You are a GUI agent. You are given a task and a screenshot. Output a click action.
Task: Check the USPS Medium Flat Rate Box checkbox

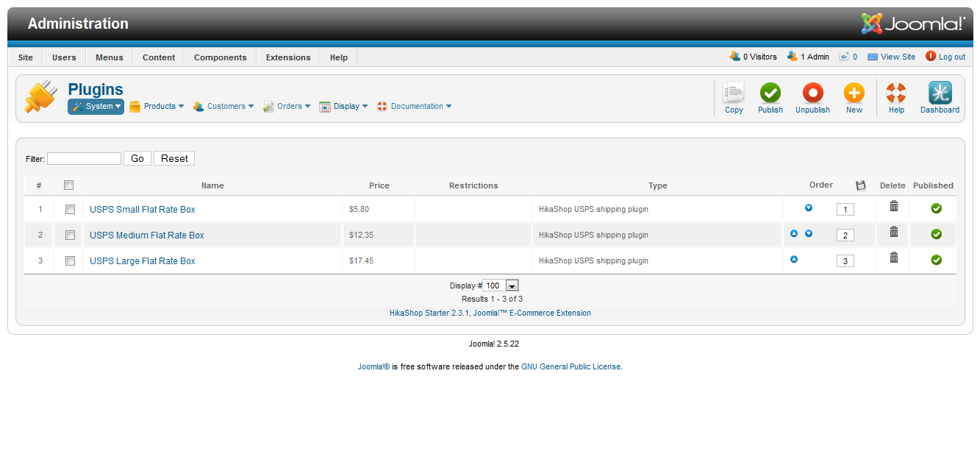pyautogui.click(x=71, y=235)
